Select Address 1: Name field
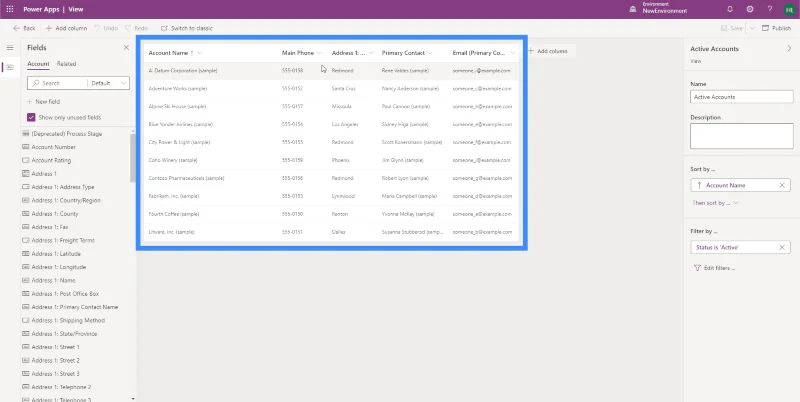 [48, 280]
